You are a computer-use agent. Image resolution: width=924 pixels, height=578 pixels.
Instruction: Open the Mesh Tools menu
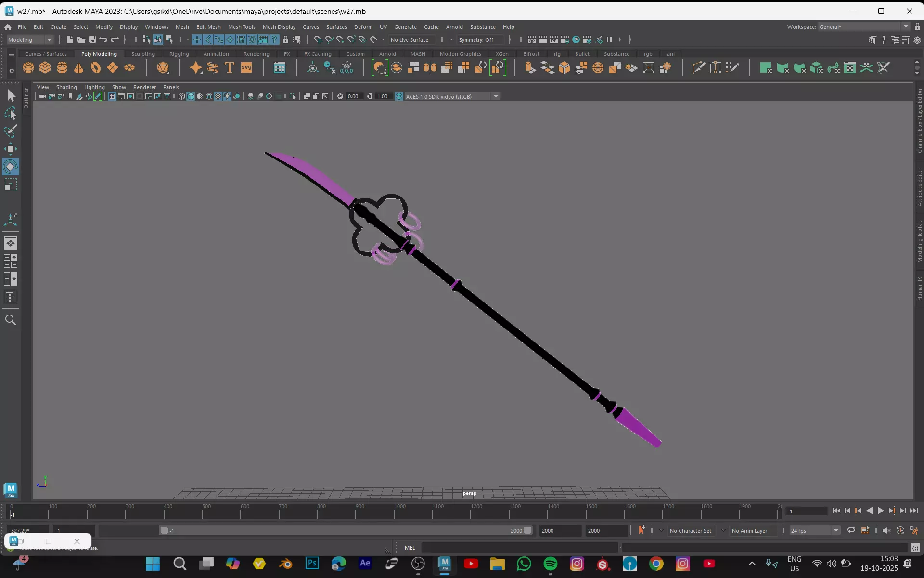(242, 27)
